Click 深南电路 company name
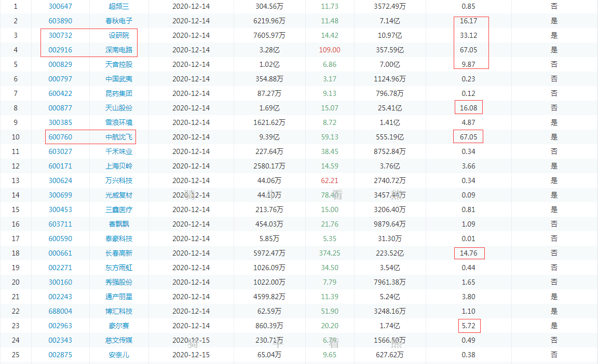 pos(118,50)
